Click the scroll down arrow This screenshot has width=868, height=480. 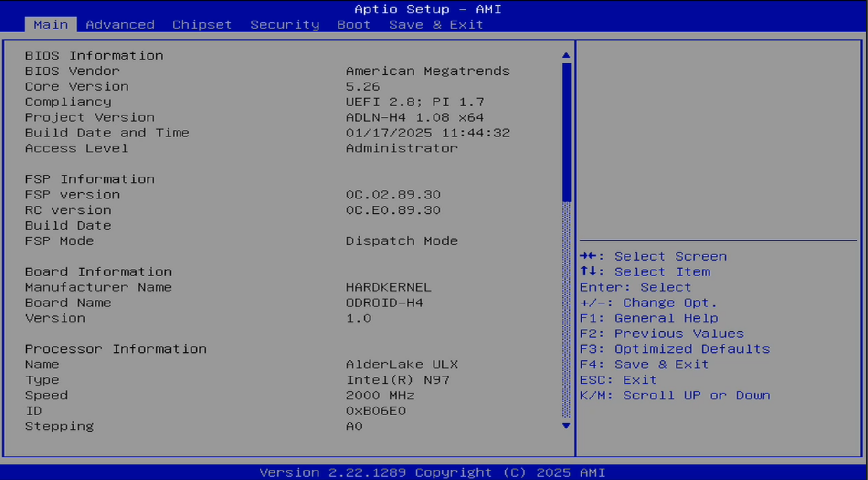point(566,426)
